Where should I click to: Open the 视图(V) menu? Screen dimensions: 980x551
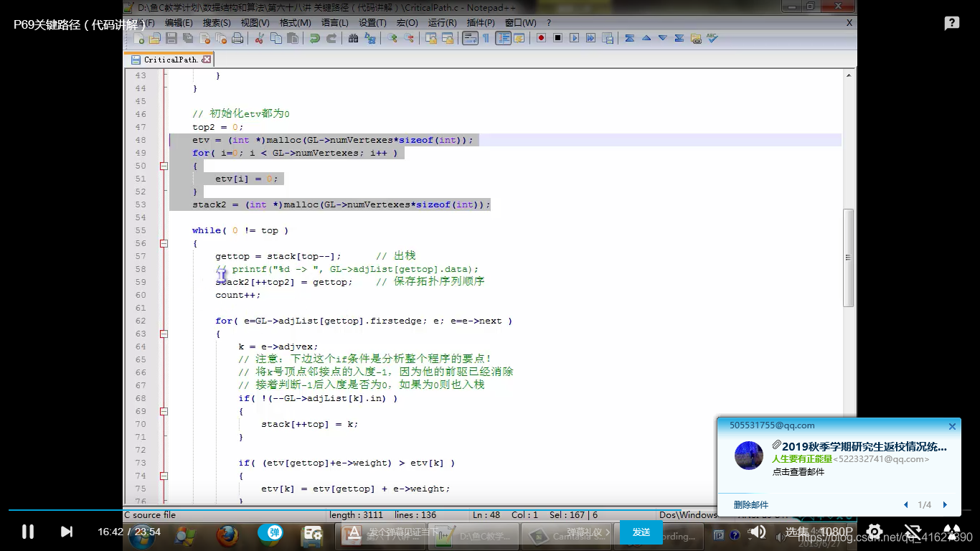pos(255,23)
